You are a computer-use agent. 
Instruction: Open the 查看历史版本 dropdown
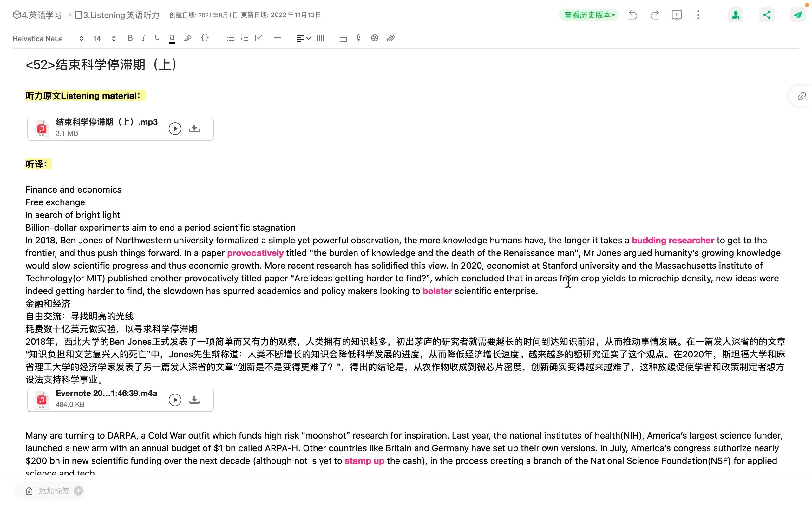click(x=588, y=15)
